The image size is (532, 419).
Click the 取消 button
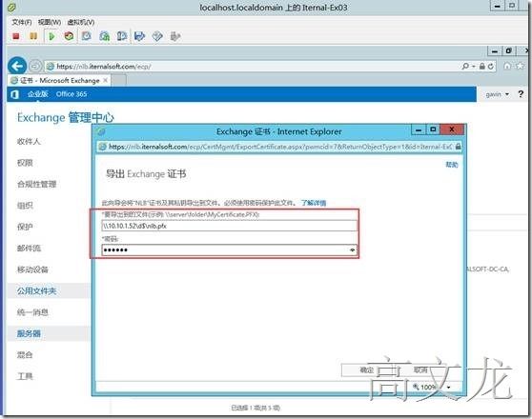tap(420, 370)
